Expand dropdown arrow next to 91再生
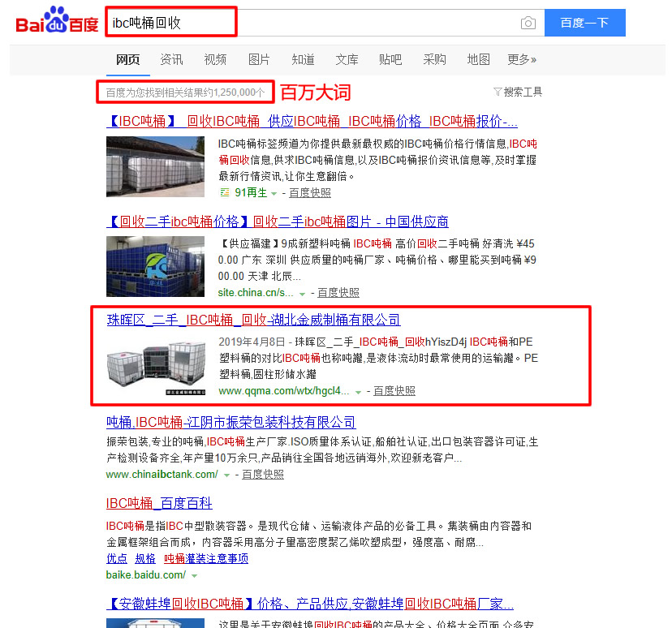 274,194
